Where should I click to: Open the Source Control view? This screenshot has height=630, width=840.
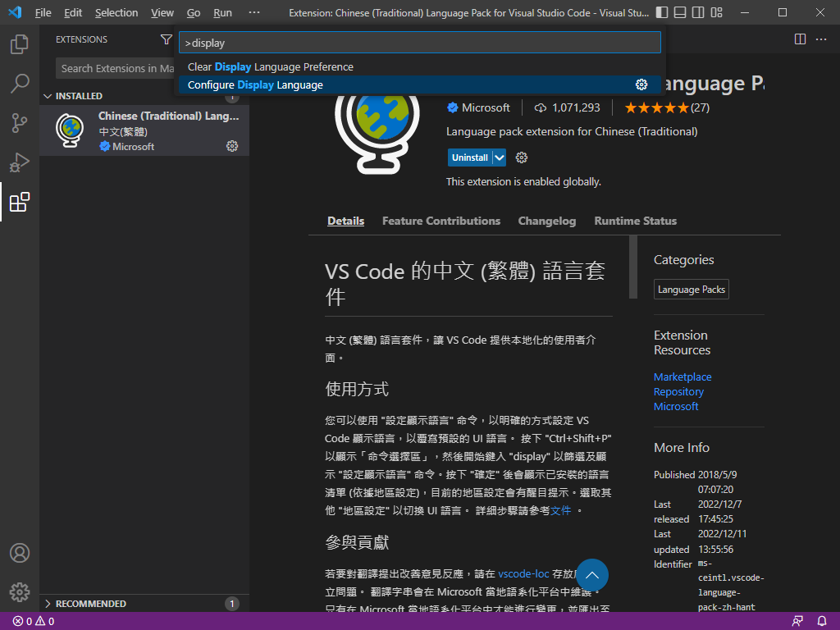[20, 123]
